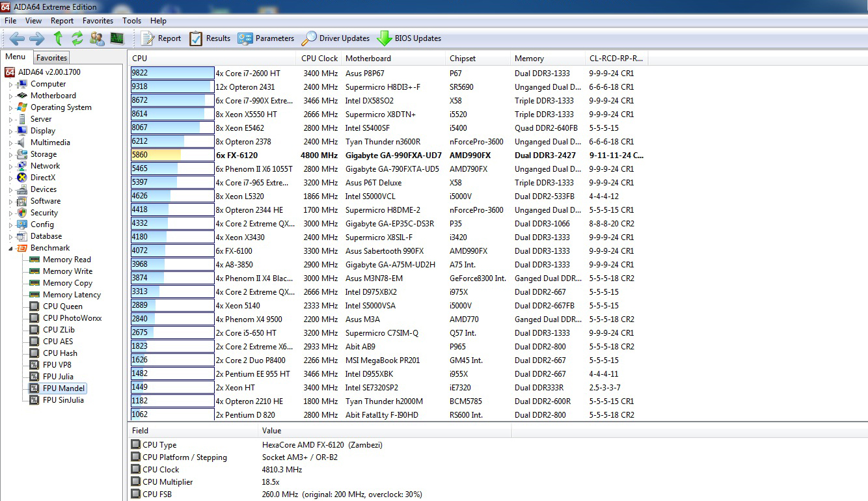Check for BIOS Updates in the toolbar

pyautogui.click(x=409, y=38)
